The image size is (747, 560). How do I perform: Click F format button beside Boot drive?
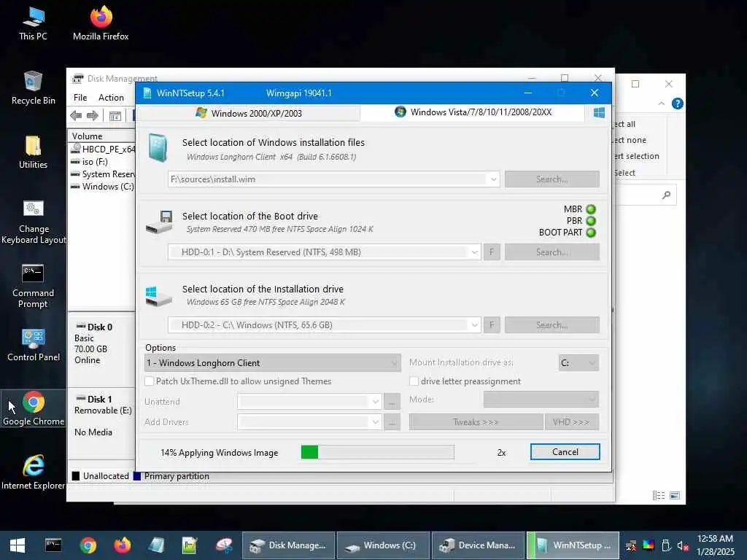pyautogui.click(x=492, y=252)
